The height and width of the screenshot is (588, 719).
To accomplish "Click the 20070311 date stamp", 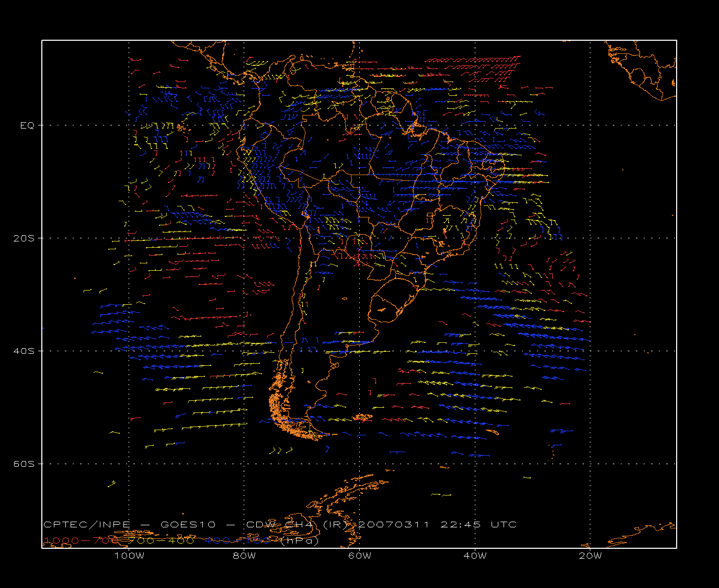I will click(394, 525).
